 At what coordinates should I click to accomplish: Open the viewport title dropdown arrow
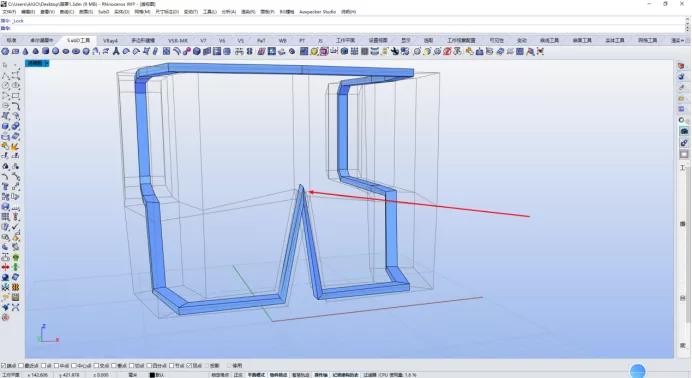pyautogui.click(x=47, y=64)
